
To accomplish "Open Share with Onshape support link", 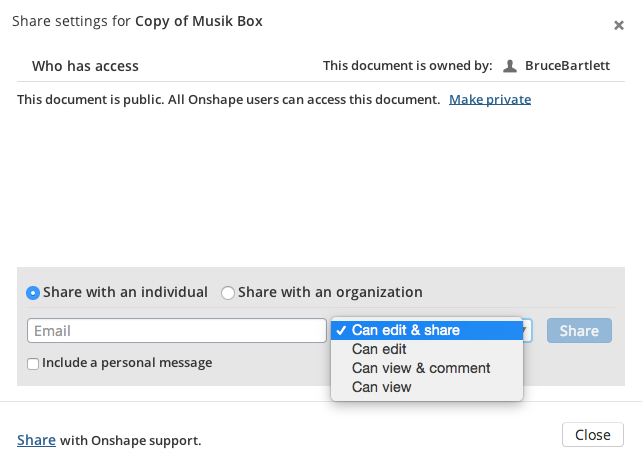I will 36,440.
